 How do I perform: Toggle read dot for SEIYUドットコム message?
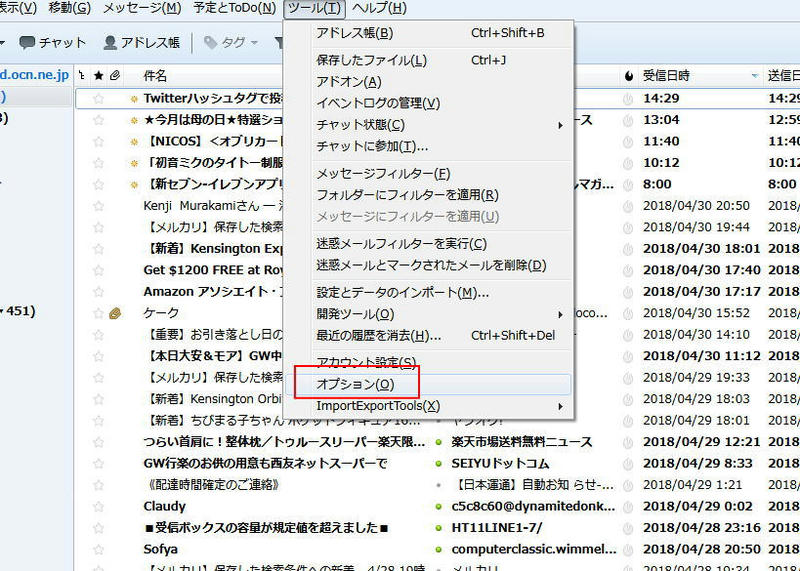438,463
